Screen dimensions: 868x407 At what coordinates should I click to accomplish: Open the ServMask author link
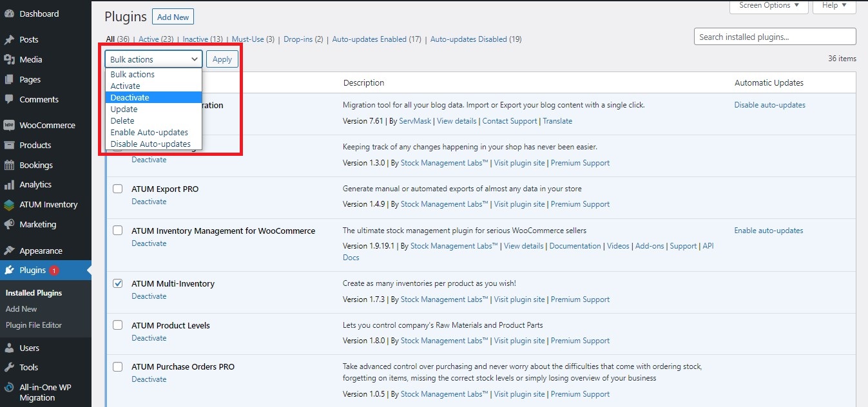click(x=416, y=121)
